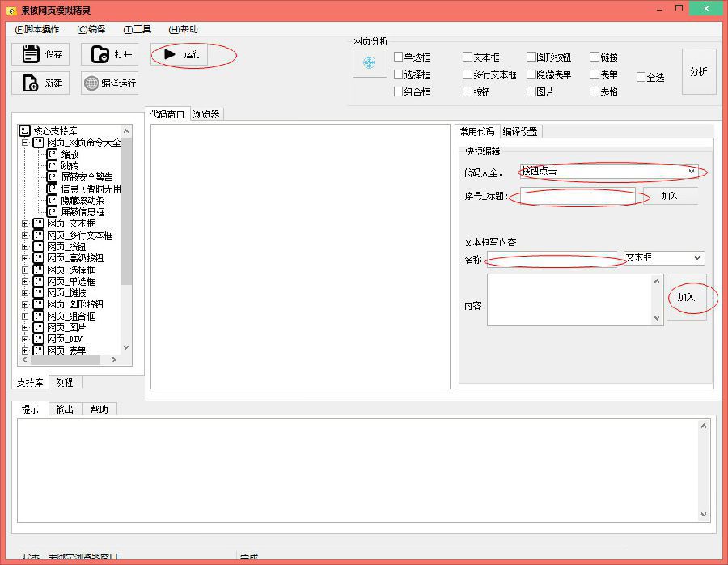728x565 pixels.
Task: Expand the 网页_单选框 tree node
Action: (x=25, y=281)
